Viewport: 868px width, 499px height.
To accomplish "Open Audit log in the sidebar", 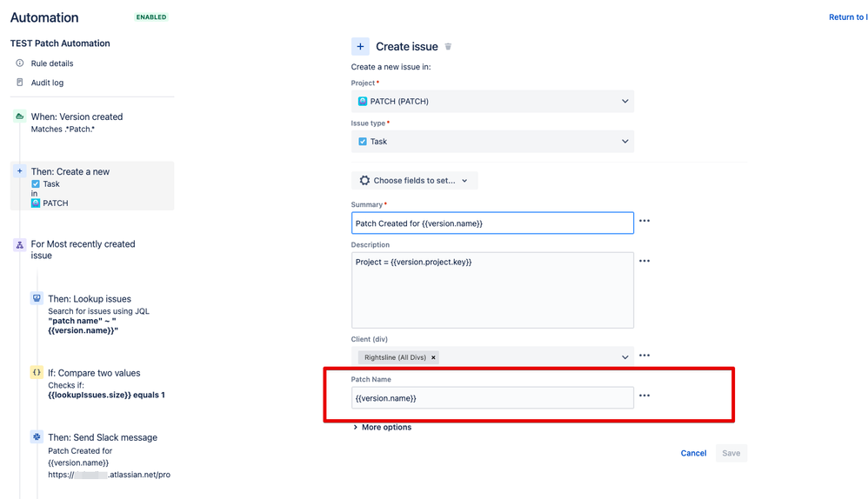I will coord(47,83).
